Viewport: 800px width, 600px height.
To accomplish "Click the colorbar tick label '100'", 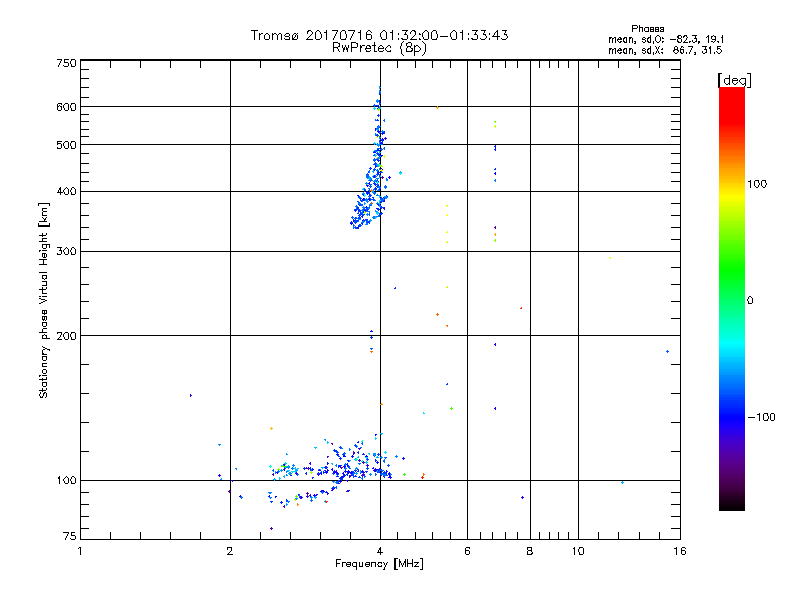I will 757,184.
